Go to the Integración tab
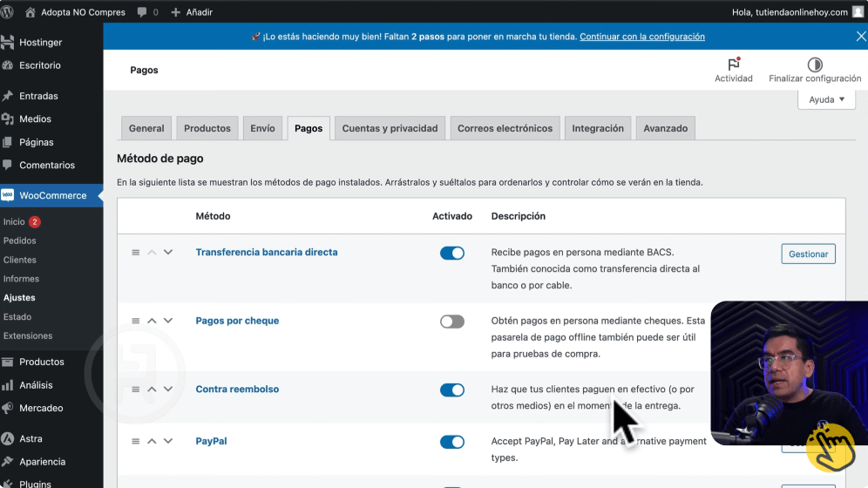 (598, 128)
